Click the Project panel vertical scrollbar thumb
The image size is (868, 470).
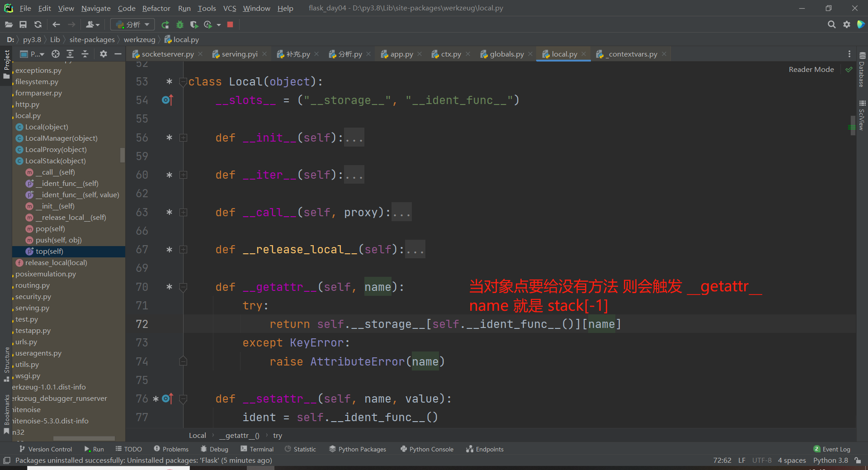point(122,155)
